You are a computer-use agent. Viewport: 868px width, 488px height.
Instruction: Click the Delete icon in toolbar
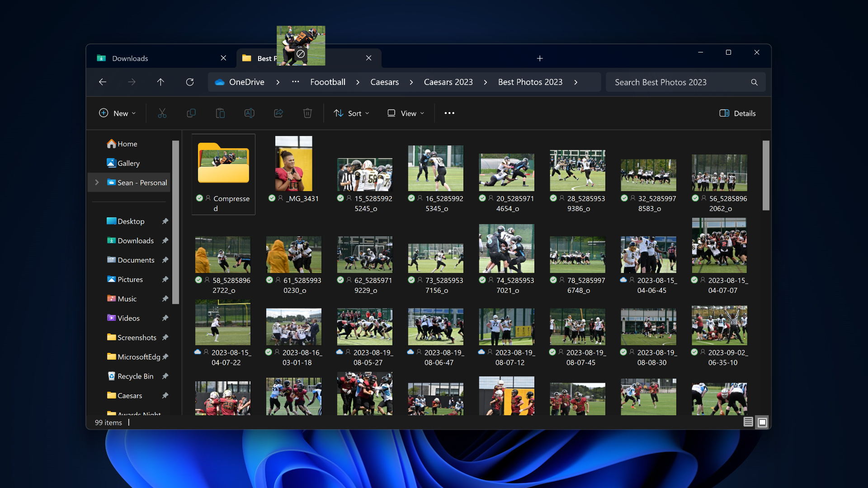(307, 113)
